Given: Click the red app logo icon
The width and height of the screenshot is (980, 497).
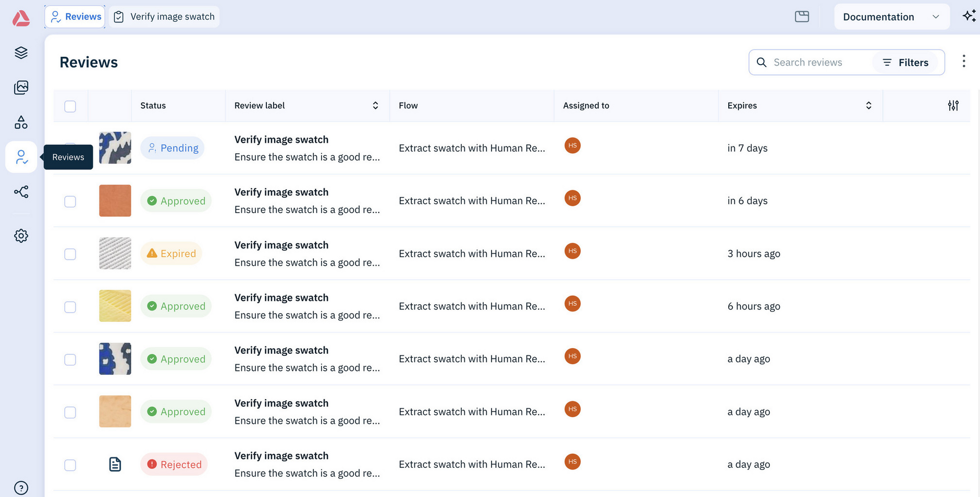Looking at the screenshot, I should [x=21, y=18].
